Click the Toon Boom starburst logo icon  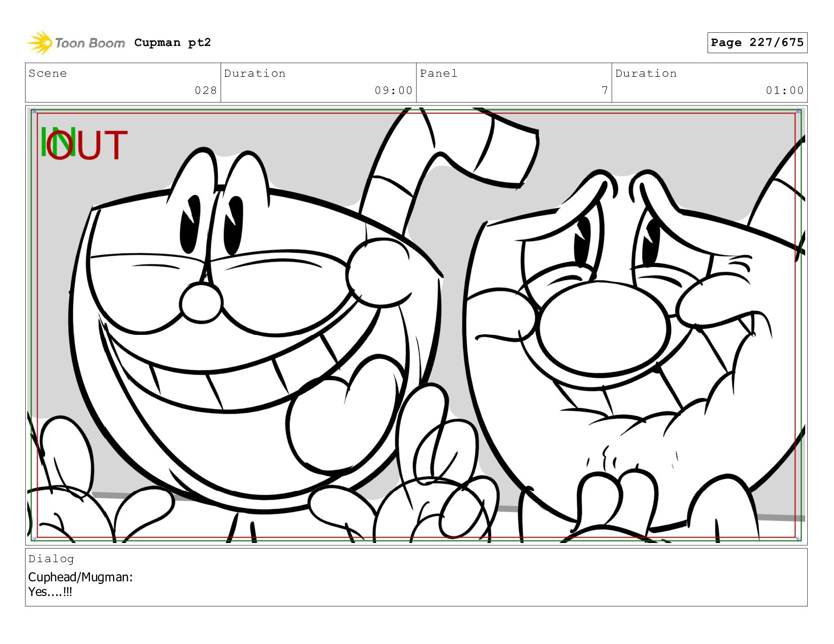click(x=39, y=43)
